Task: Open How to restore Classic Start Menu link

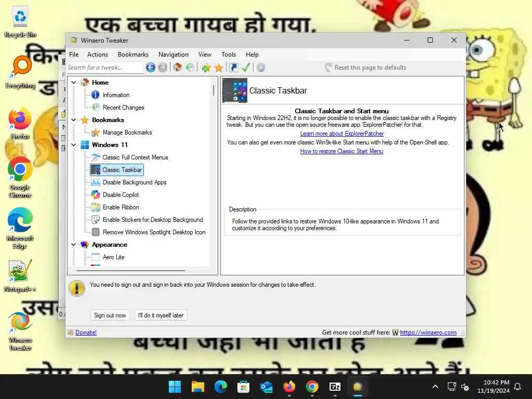Action: [342, 151]
